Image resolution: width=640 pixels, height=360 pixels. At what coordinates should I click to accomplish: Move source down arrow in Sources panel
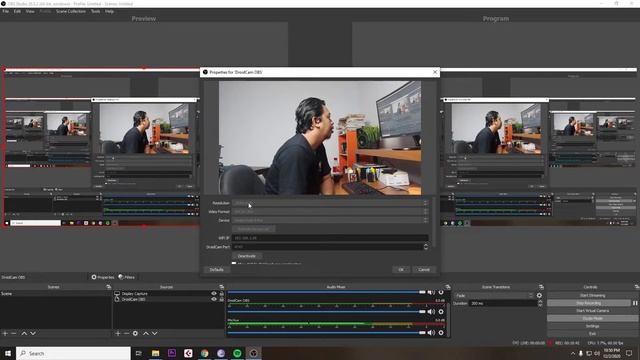[155, 333]
